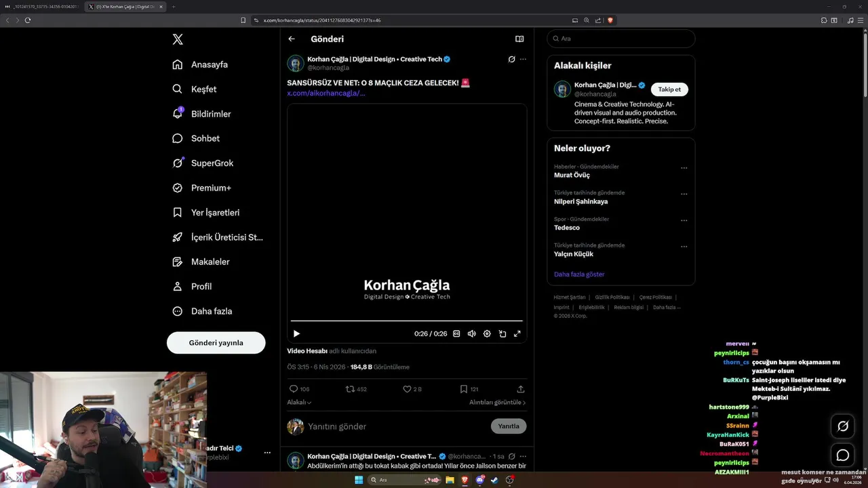Open the Premium+ page

tap(201, 188)
